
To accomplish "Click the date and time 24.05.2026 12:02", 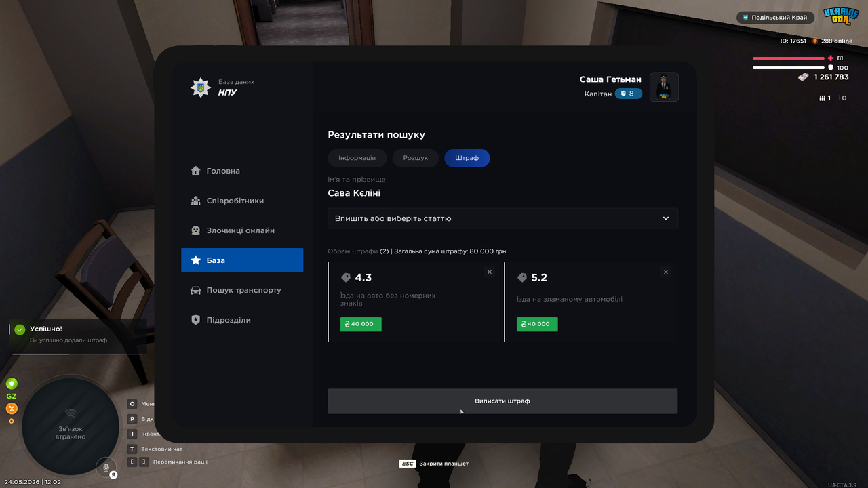I will 32,482.
